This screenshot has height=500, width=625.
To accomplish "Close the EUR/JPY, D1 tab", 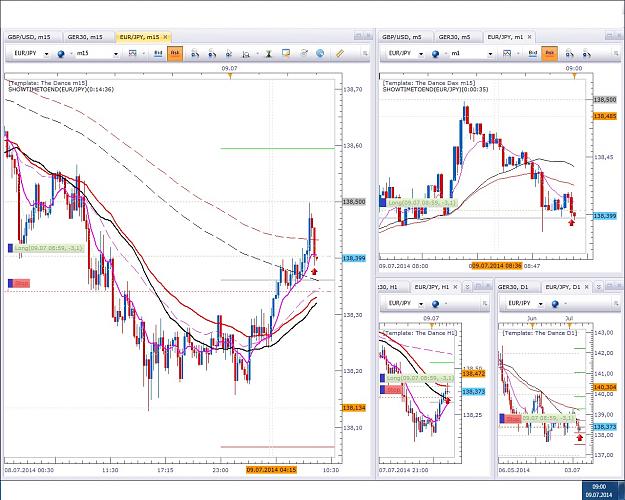I will click(587, 287).
